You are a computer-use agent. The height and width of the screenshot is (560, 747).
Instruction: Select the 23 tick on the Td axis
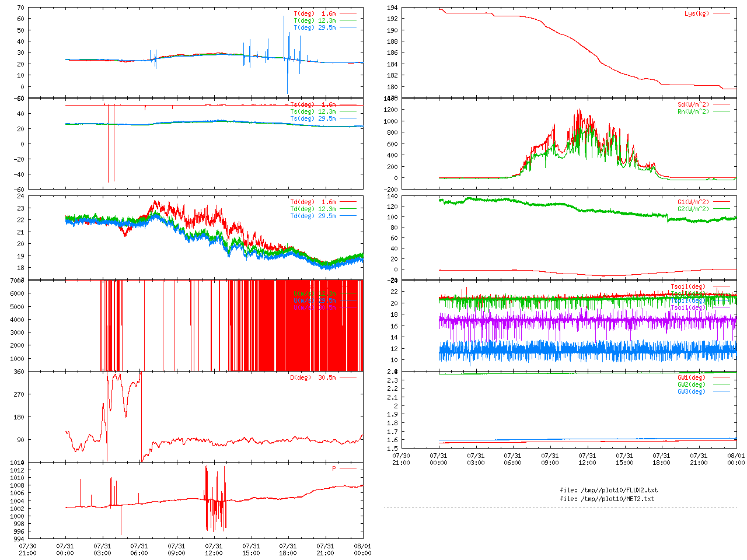pos(20,208)
